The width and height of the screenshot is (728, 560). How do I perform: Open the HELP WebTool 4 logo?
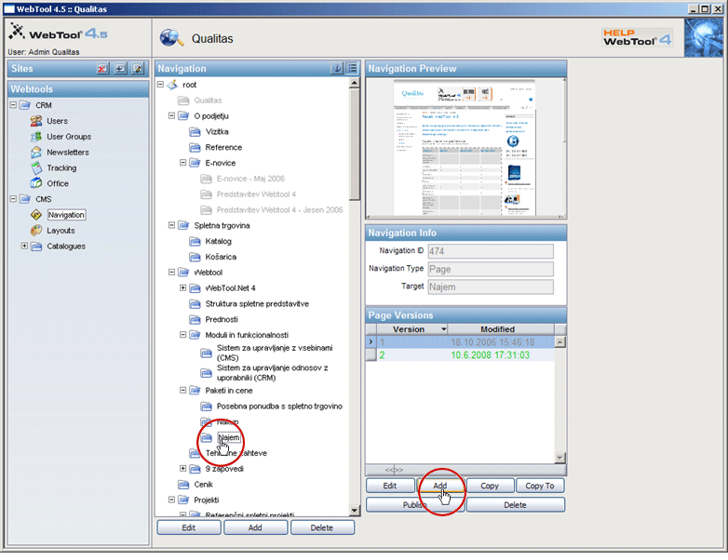[x=638, y=37]
